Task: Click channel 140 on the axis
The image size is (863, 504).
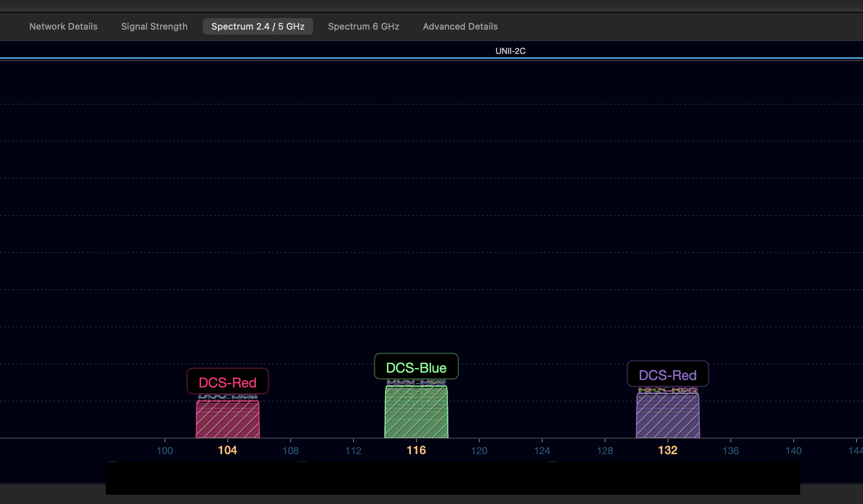Action: [793, 451]
